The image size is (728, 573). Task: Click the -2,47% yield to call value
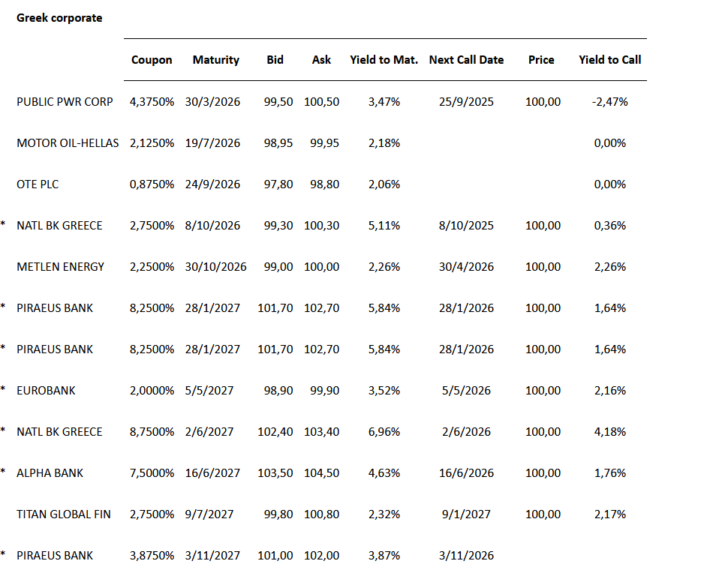[x=609, y=102]
